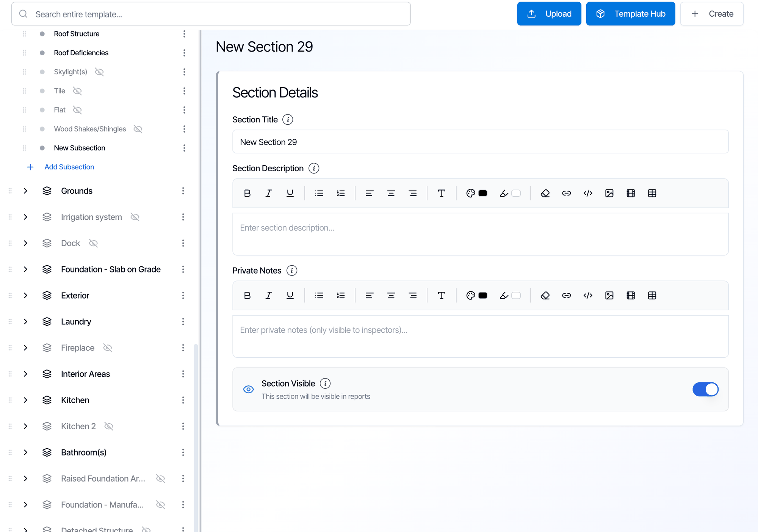
Task: Open the Template Hub
Action: tap(630, 14)
